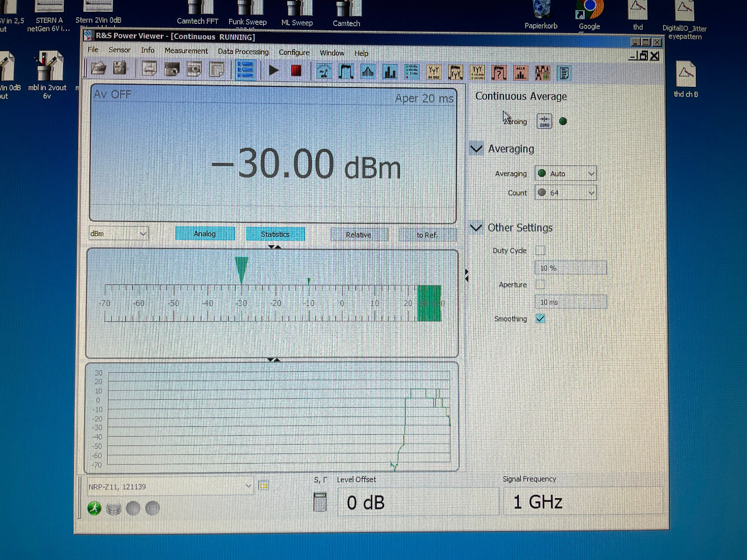Open the File menu
This screenshot has width=747, height=560.
pos(93,49)
